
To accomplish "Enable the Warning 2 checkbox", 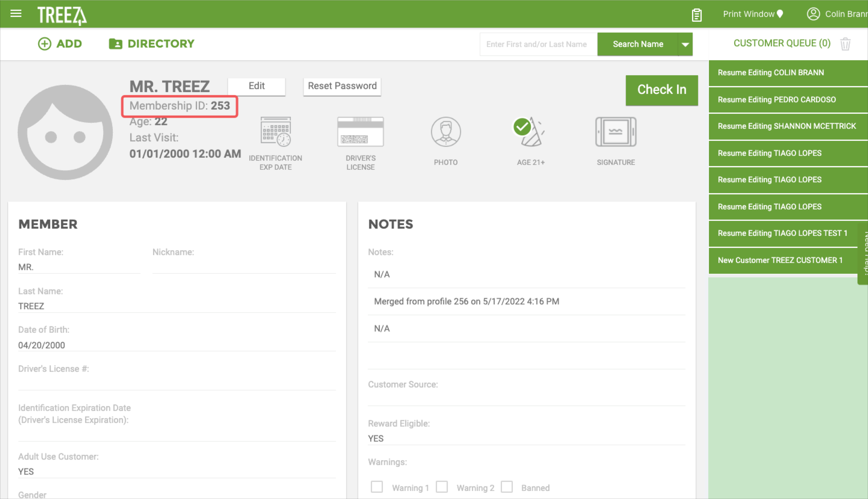I will coord(442,486).
